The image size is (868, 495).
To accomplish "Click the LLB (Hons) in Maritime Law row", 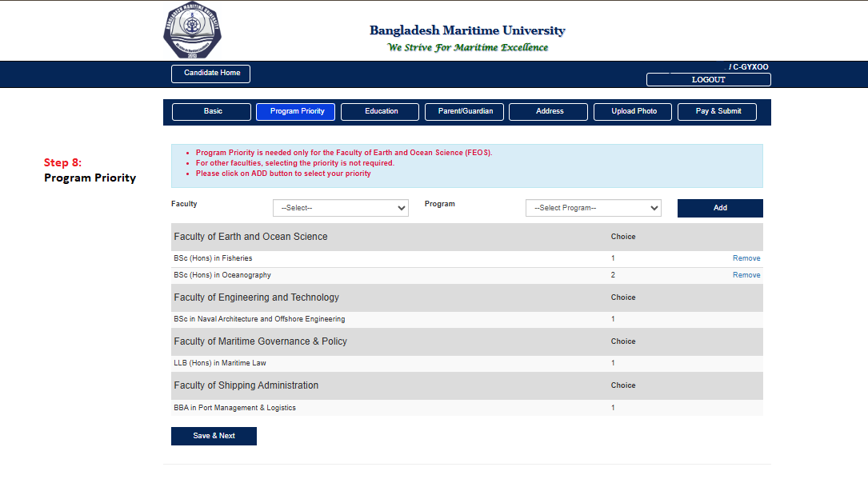I will pos(220,363).
